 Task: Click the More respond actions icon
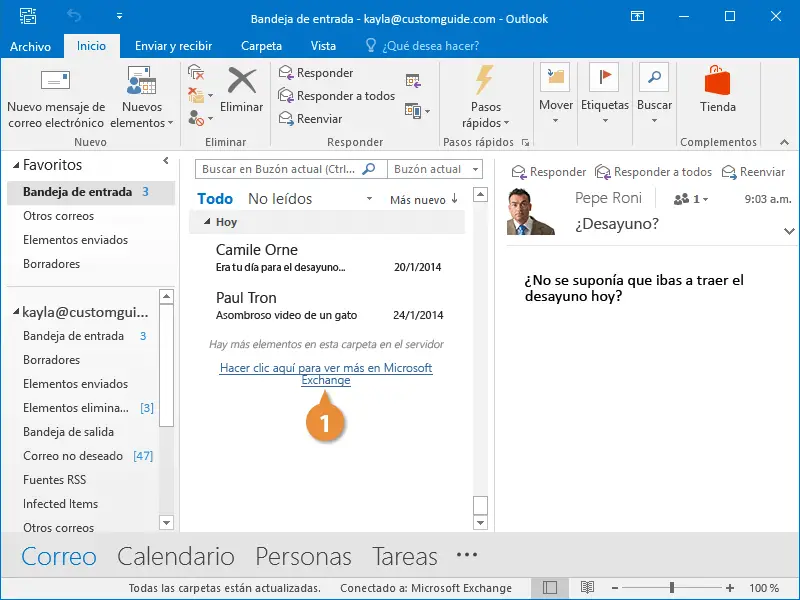[x=413, y=111]
